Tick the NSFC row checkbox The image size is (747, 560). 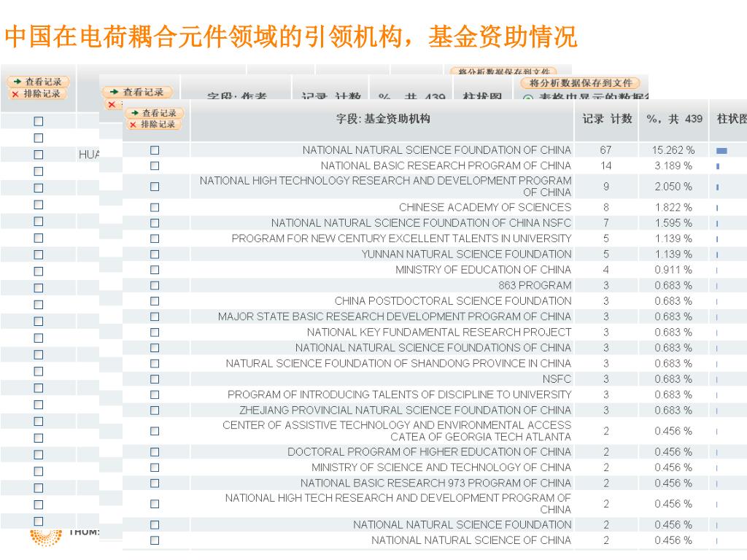click(x=155, y=379)
